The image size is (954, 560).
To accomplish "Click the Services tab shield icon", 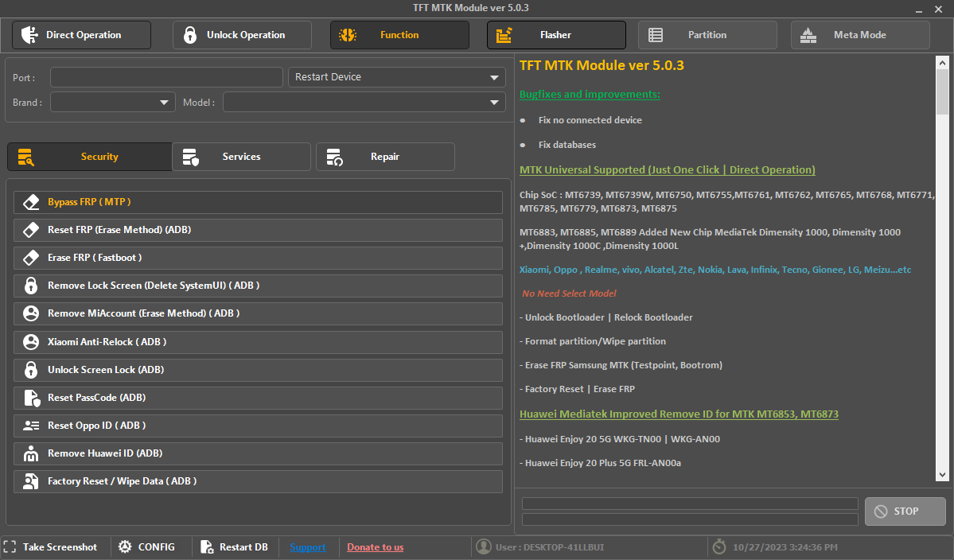I will pos(190,157).
